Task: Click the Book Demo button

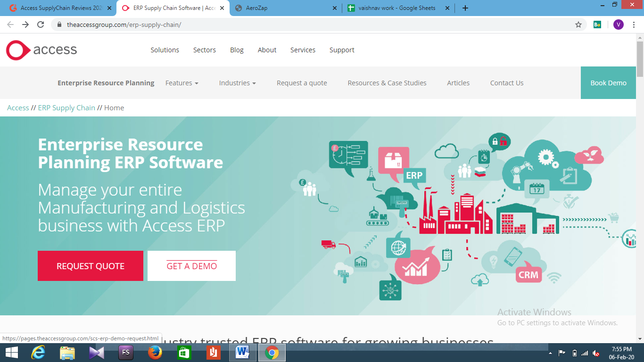Action: click(608, 83)
